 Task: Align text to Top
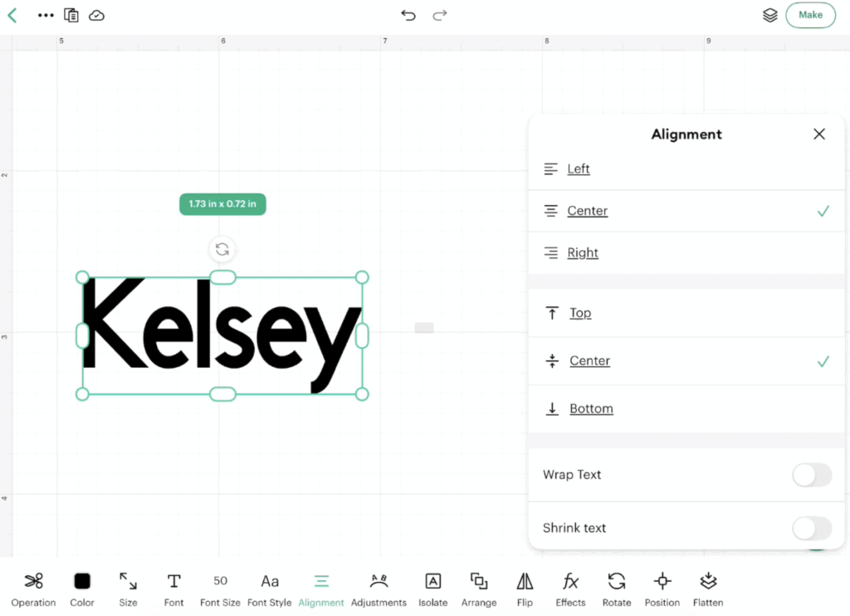click(x=686, y=313)
